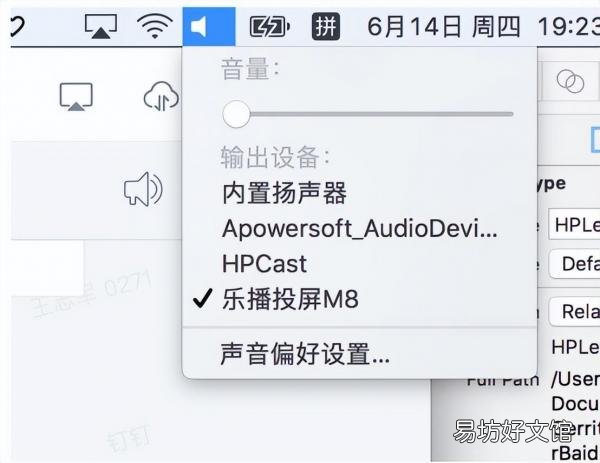Click the 拼 input method icon
The image size is (600, 463).
(x=326, y=26)
